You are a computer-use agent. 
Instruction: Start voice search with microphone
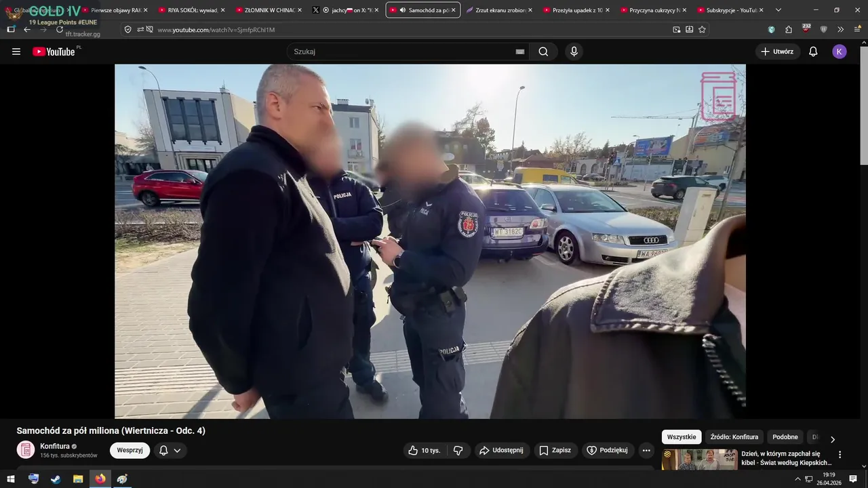coord(574,52)
